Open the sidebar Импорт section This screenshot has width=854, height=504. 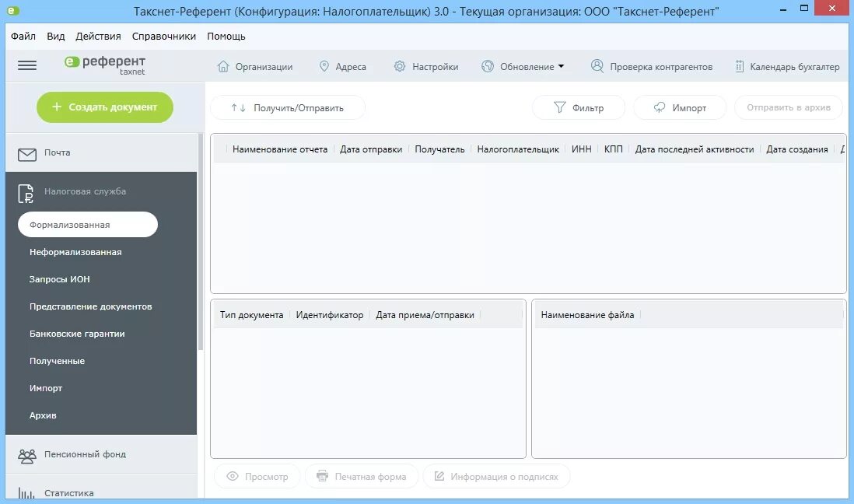point(46,388)
